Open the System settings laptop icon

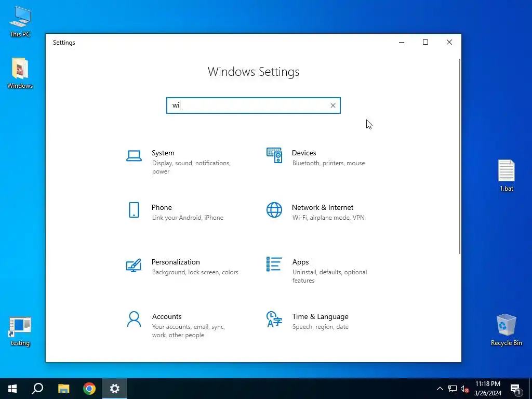coord(134,156)
